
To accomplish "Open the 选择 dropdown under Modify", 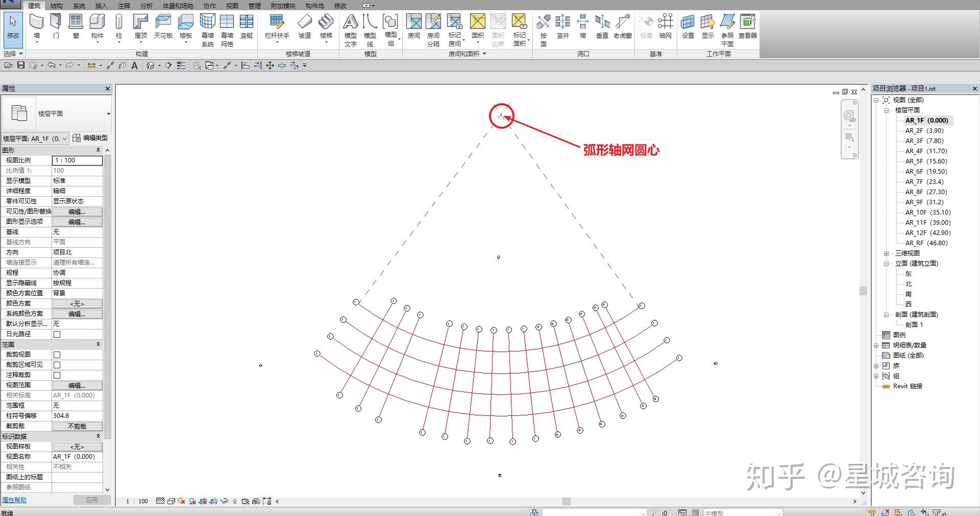I will [x=13, y=54].
